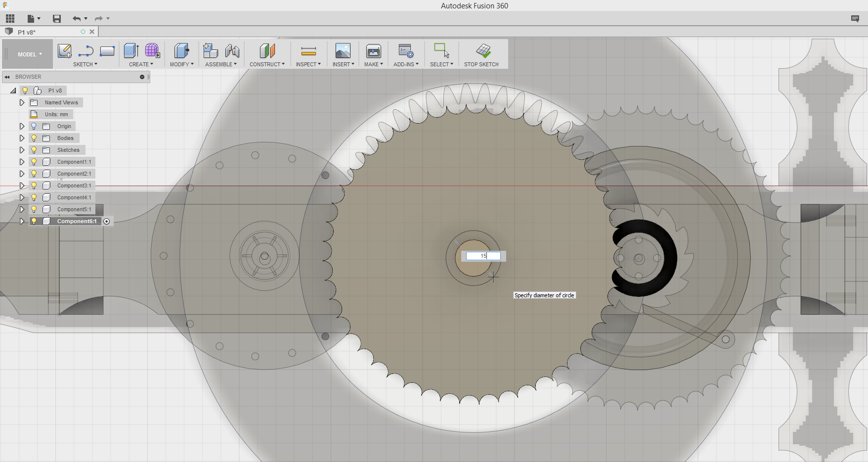This screenshot has height=462, width=868.
Task: Toggle visibility of P1 v8 root
Action: click(25, 91)
